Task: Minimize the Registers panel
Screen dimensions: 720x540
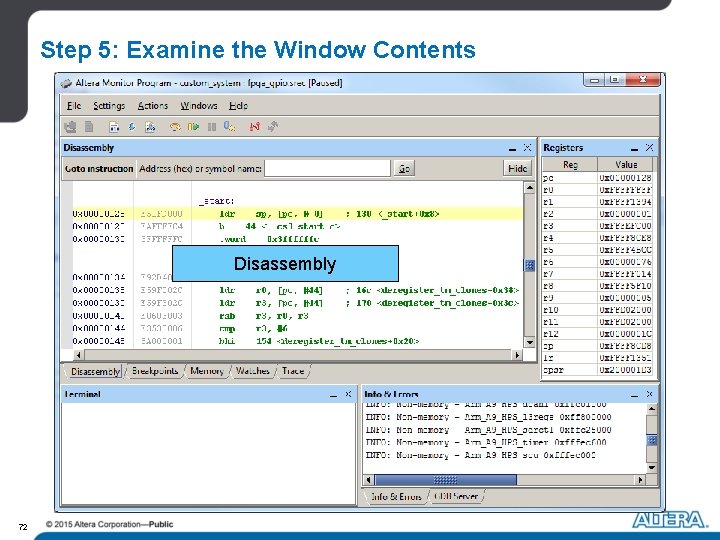Action: coord(635,148)
